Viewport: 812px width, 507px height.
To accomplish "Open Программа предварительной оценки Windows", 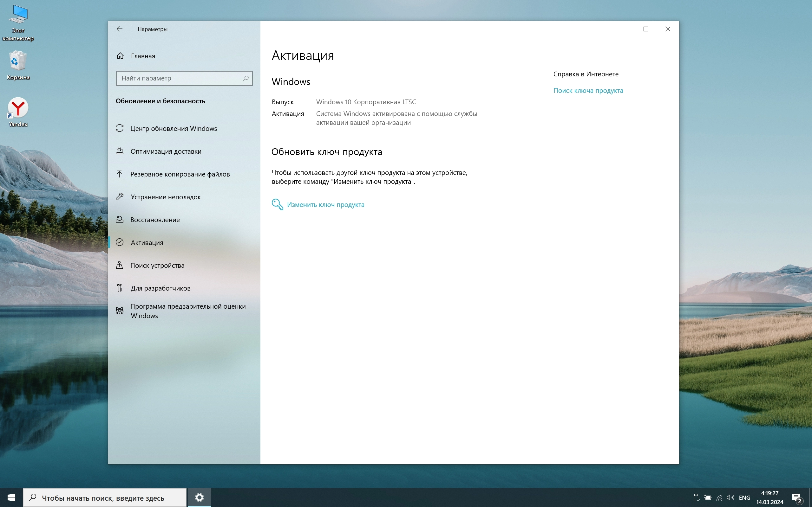I will [187, 311].
